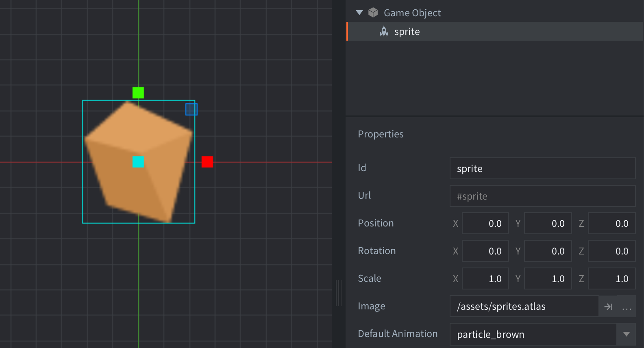Click the particle_brown animation combo box
Screen dimensions: 644x348
(533, 334)
